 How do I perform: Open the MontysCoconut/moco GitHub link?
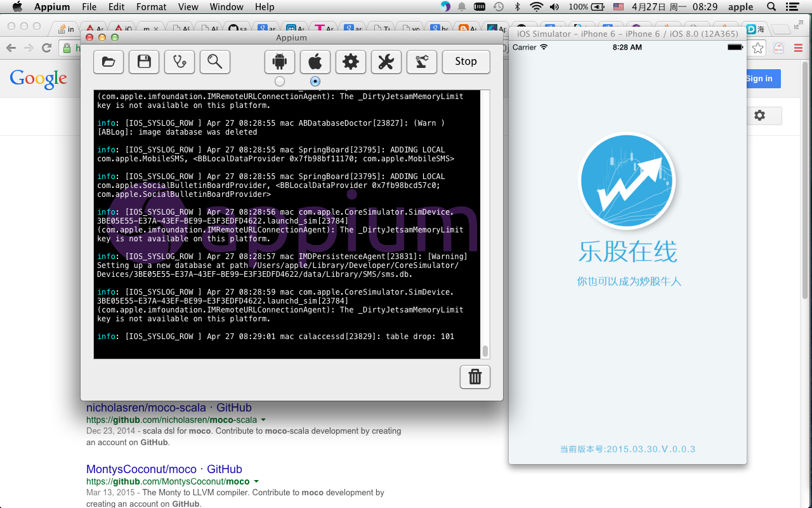pos(164,469)
